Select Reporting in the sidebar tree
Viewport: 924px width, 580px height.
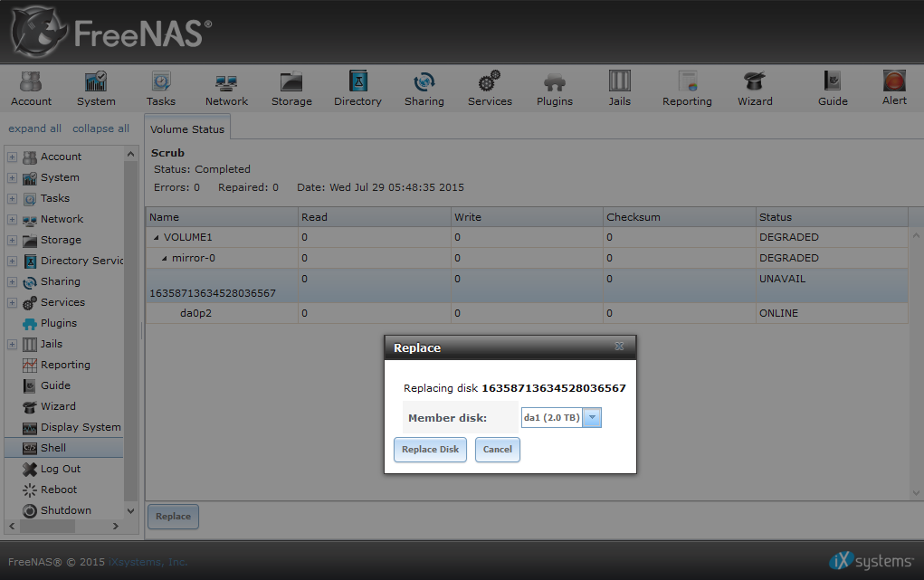point(65,365)
